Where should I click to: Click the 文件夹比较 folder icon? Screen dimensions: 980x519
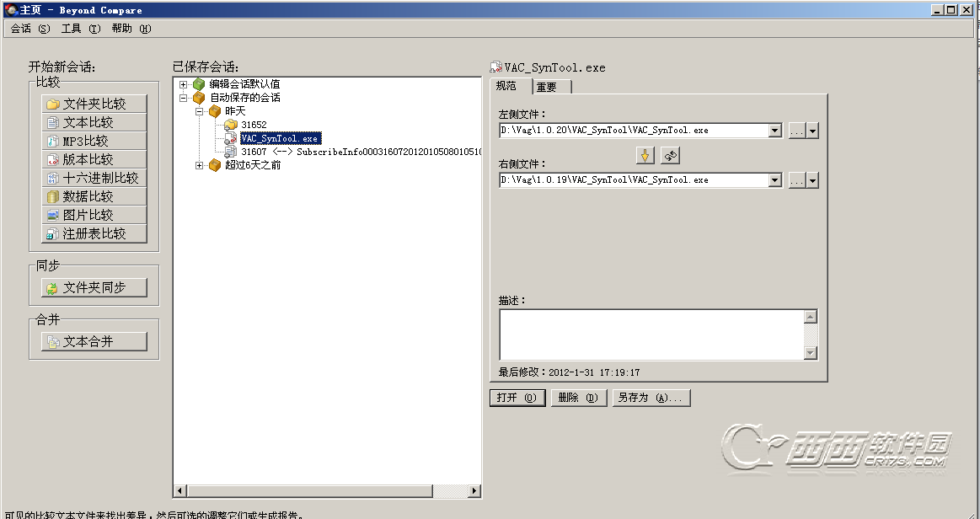(53, 104)
